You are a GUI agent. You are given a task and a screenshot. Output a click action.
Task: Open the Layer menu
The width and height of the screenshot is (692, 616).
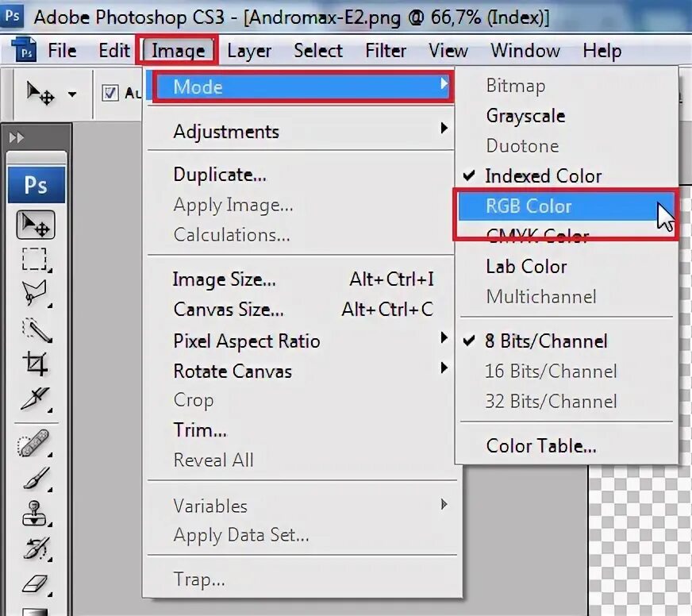coord(249,50)
